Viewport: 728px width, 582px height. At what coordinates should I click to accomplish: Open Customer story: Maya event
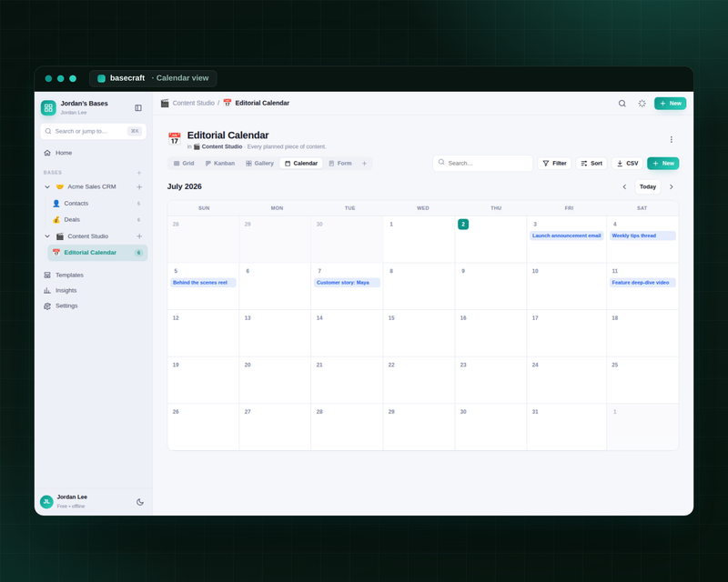point(347,283)
